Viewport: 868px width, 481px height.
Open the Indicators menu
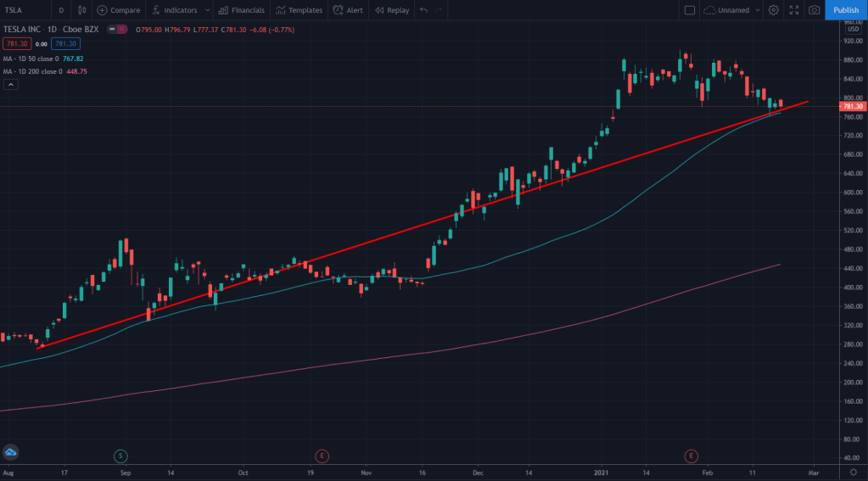(174, 10)
